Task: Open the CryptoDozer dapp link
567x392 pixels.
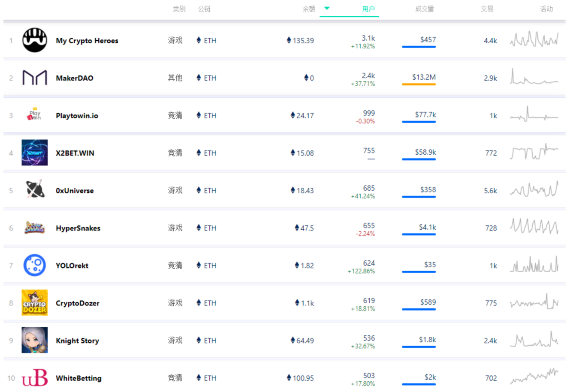Action: click(78, 303)
